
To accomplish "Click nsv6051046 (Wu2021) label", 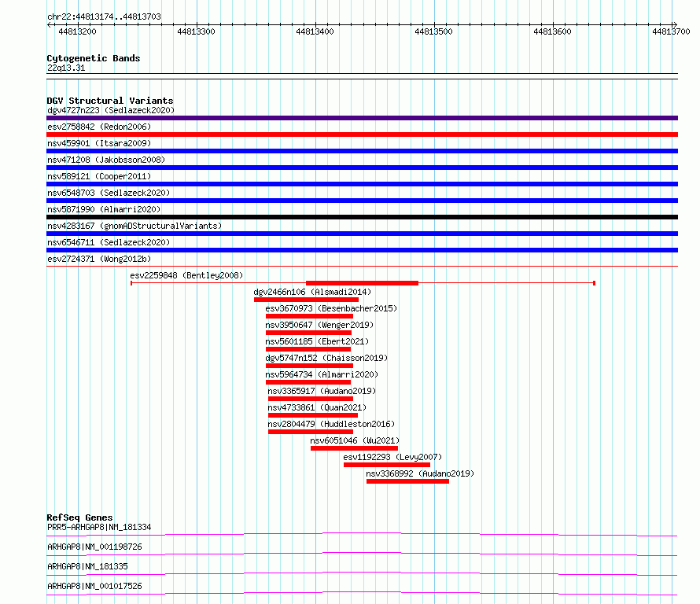I will [x=355, y=440].
